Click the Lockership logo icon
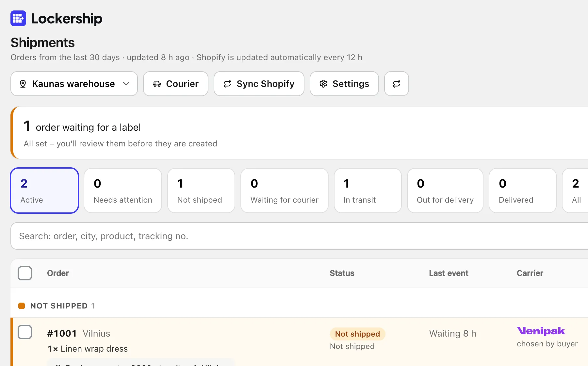The height and width of the screenshot is (366, 588). point(18,18)
